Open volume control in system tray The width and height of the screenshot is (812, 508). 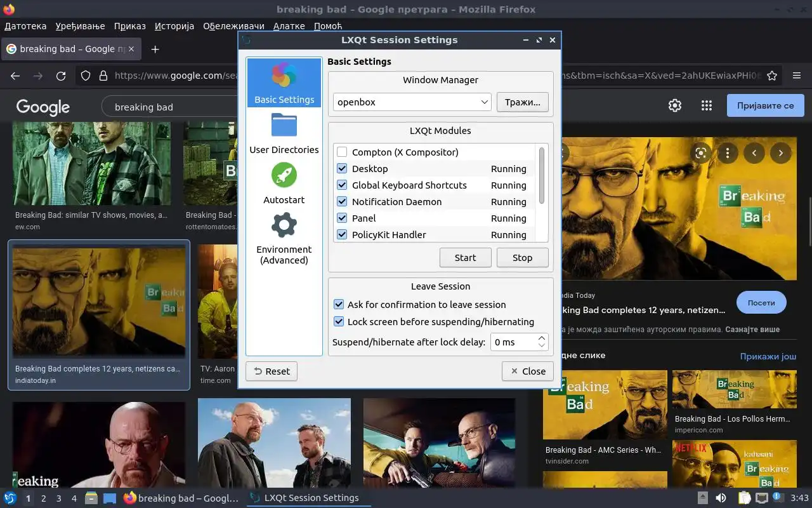point(721,498)
